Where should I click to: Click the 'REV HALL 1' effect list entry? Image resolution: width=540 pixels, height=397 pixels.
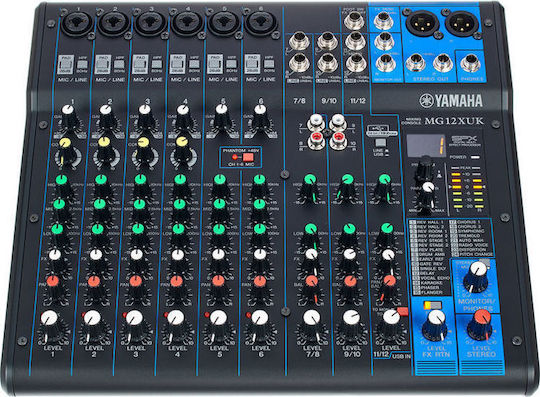coord(426,222)
